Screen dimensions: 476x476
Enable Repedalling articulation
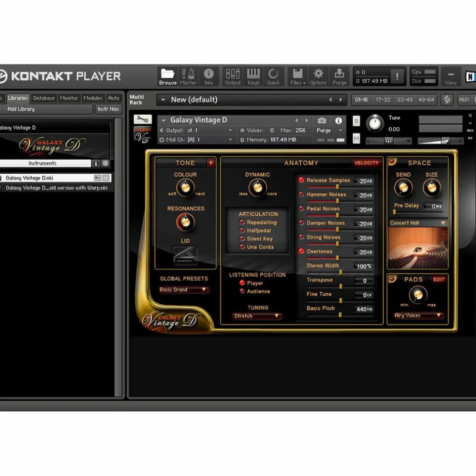(242, 222)
